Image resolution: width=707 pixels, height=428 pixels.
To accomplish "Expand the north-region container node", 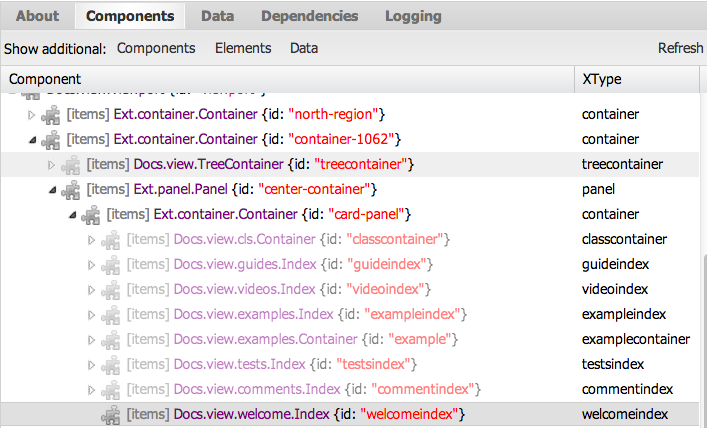I will (x=31, y=115).
